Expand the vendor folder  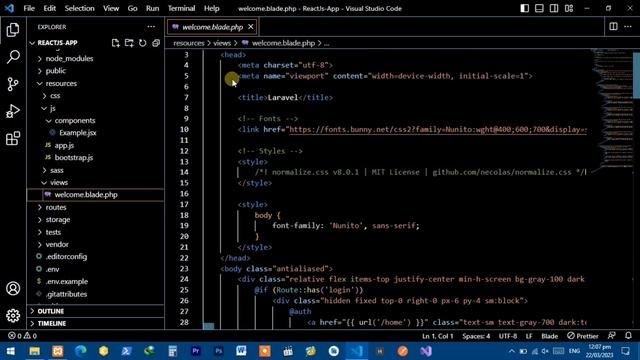tap(96, 244)
